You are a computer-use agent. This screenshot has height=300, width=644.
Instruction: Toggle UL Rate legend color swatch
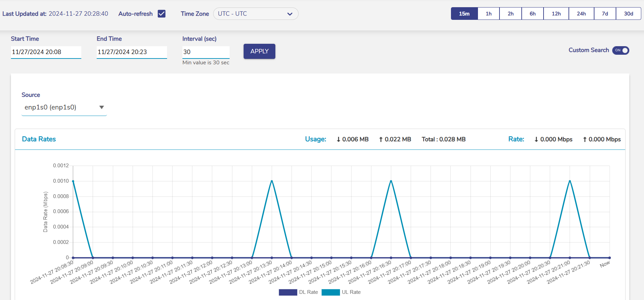(330, 292)
